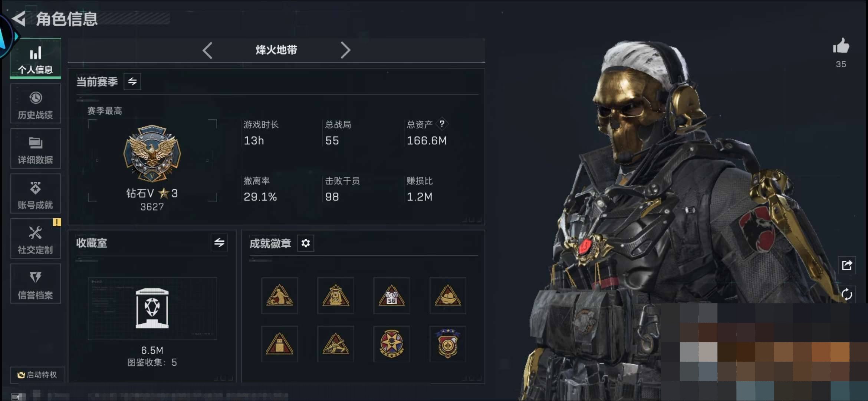This screenshot has width=868, height=401.
Task: Switch to previous mode with left chevron
Action: [x=207, y=50]
